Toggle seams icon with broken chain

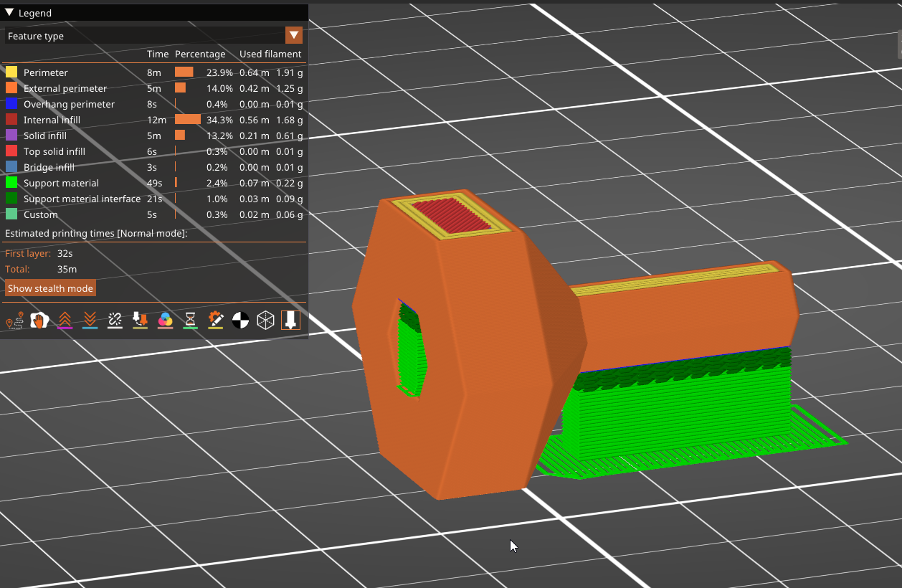point(115,321)
